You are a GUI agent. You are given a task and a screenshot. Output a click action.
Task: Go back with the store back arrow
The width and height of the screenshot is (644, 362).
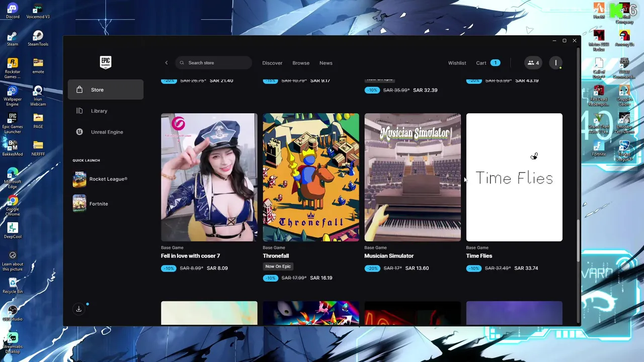(x=167, y=63)
